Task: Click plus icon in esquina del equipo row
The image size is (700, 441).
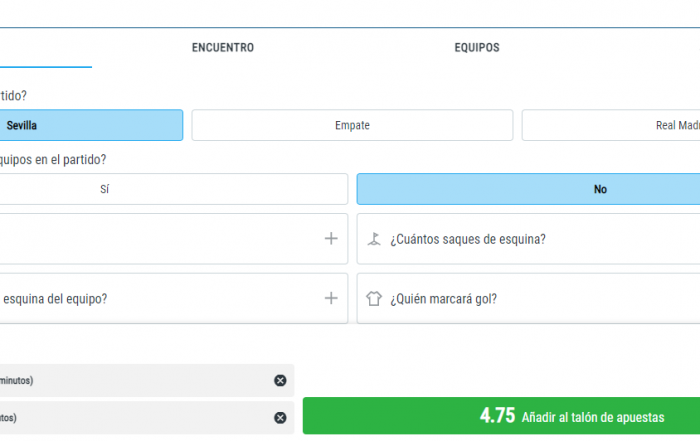Action: pyautogui.click(x=331, y=298)
